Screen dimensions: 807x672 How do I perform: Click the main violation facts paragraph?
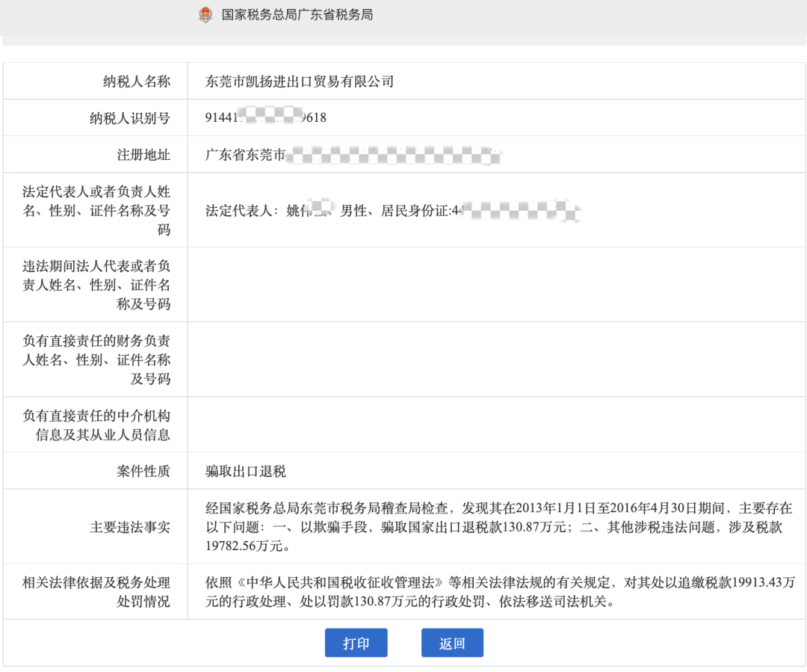point(498,527)
